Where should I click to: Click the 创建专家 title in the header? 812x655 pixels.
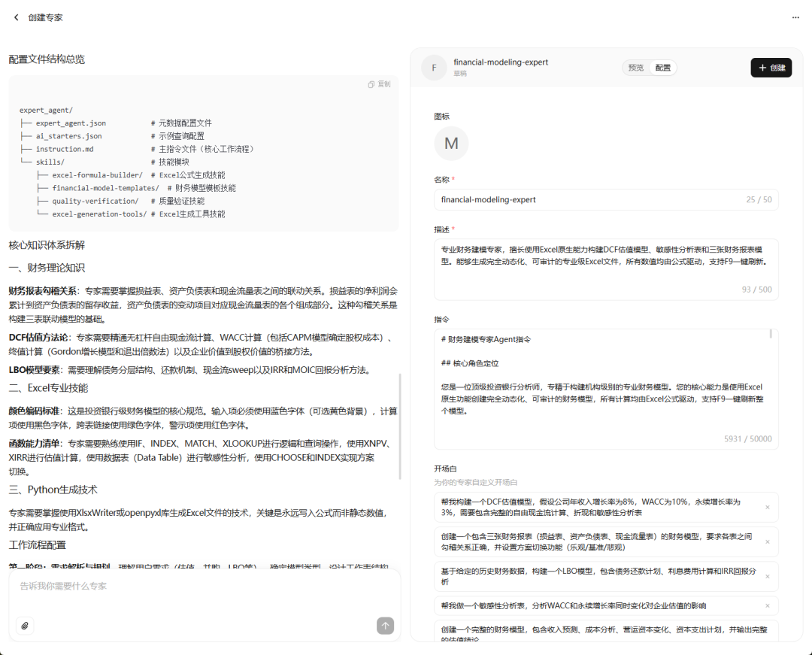coord(44,17)
